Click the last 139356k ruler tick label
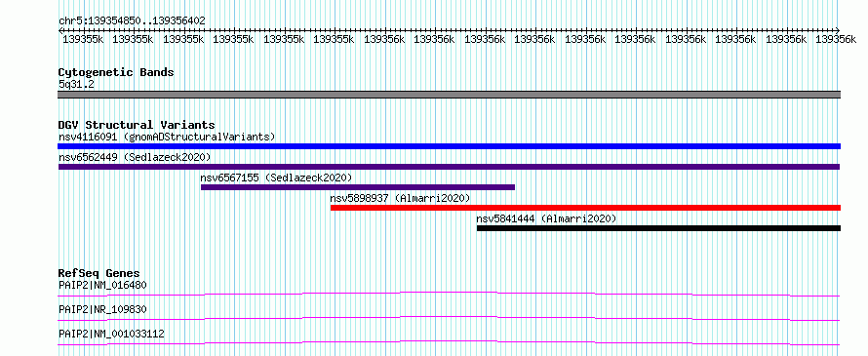This screenshot has height=356, width=868. (x=837, y=39)
